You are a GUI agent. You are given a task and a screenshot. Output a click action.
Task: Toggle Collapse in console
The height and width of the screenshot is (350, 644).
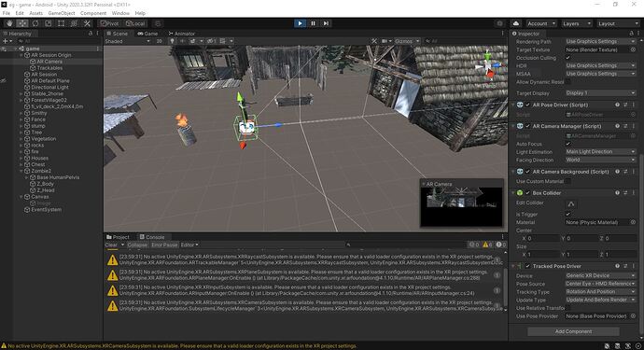pyautogui.click(x=137, y=245)
